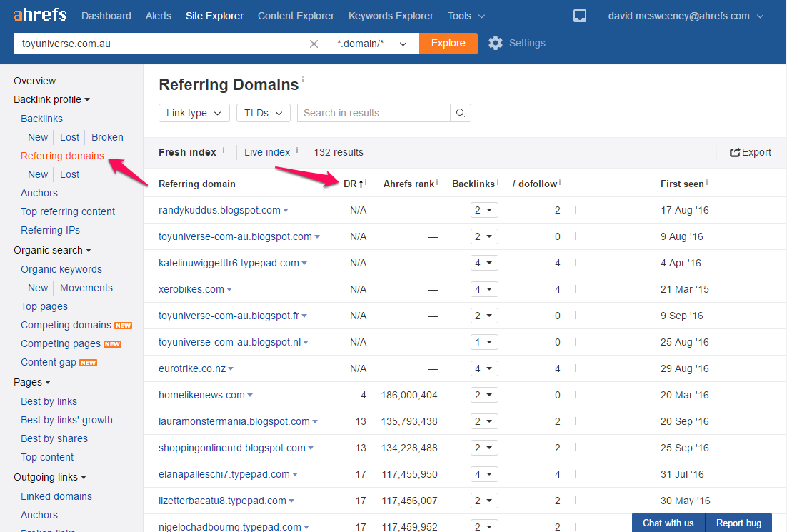
Task: Open the notifications inbox icon
Action: point(580,16)
